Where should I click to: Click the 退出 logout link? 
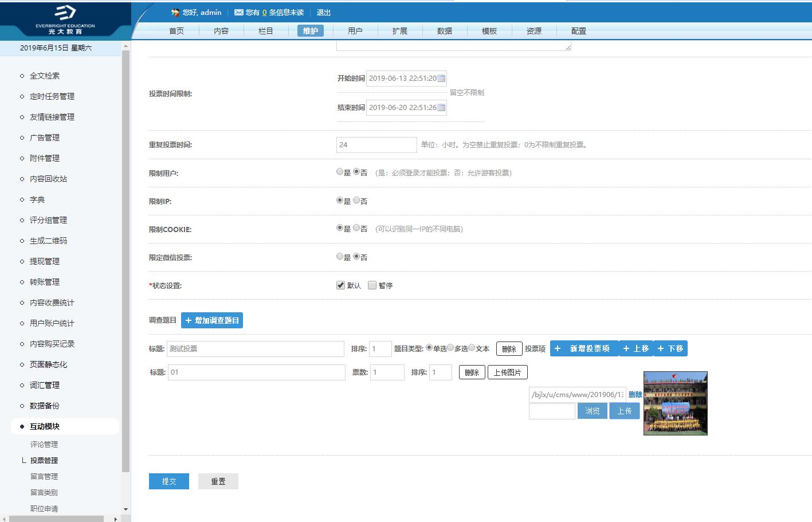coord(324,13)
